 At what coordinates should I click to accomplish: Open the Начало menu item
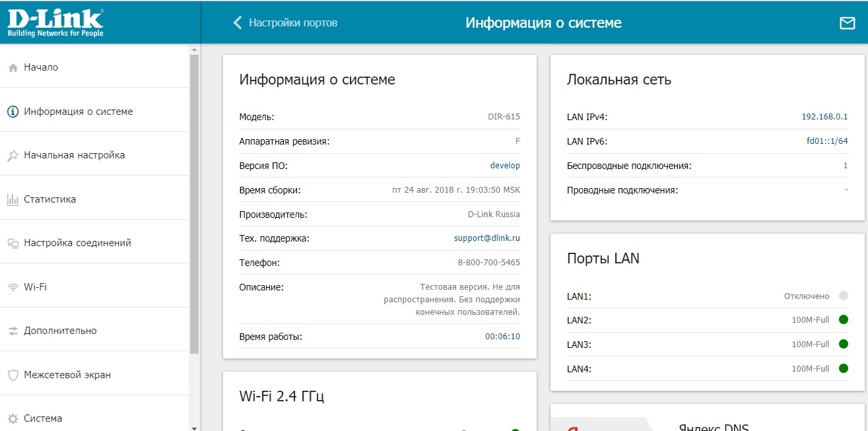94,67
